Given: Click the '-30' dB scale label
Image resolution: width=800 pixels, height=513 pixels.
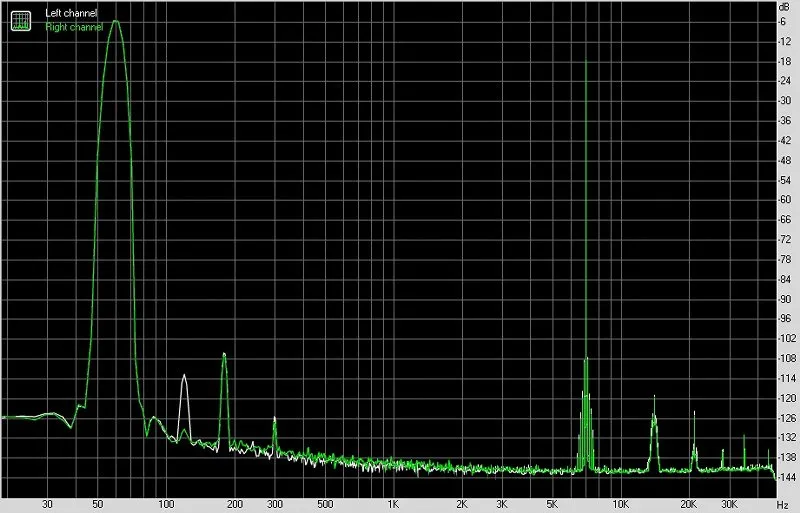Looking at the screenshot, I should [784, 101].
